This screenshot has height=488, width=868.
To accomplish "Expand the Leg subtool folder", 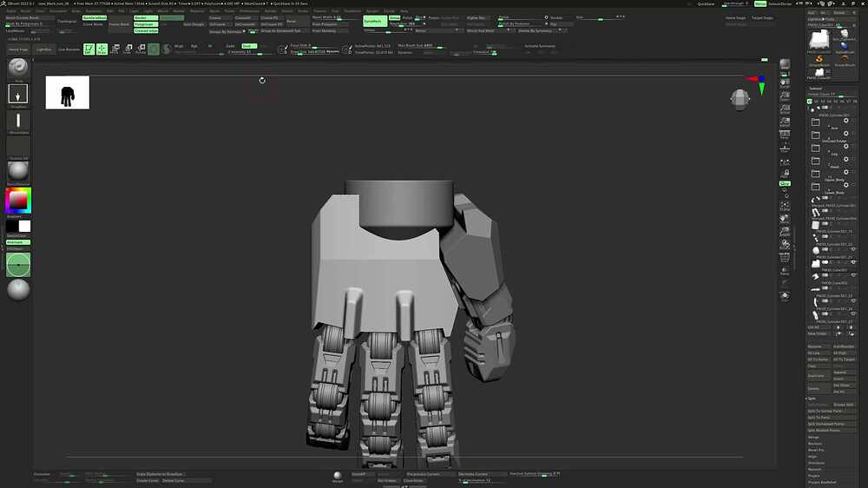I will tap(815, 148).
